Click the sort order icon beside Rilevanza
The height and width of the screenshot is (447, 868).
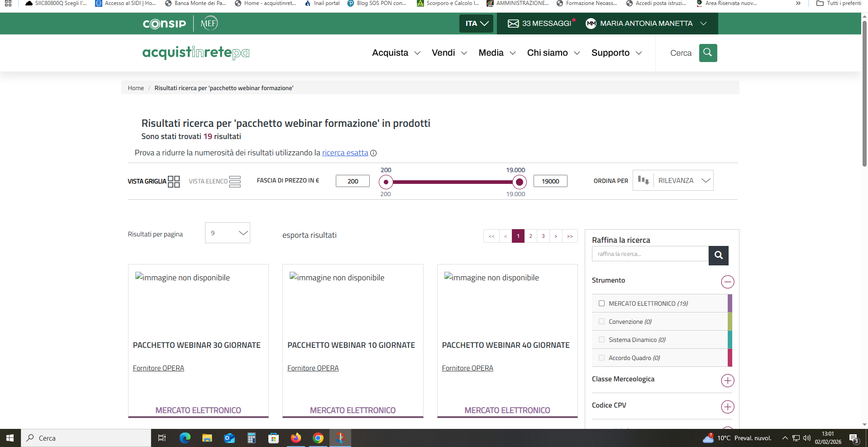[x=643, y=180]
